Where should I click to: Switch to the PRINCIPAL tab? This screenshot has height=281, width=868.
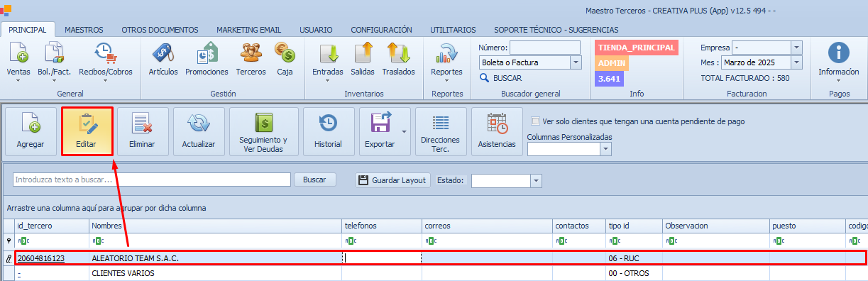[28, 30]
